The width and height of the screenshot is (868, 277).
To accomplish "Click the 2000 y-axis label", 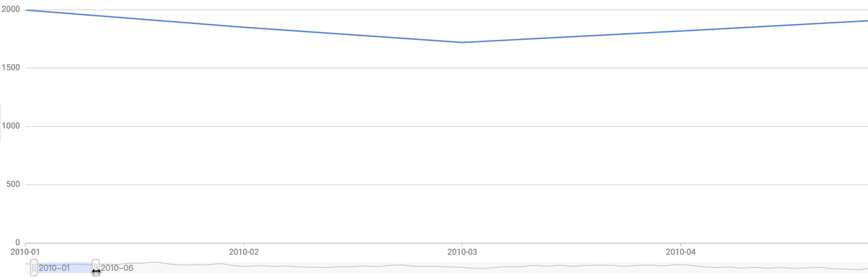I will click(x=11, y=10).
